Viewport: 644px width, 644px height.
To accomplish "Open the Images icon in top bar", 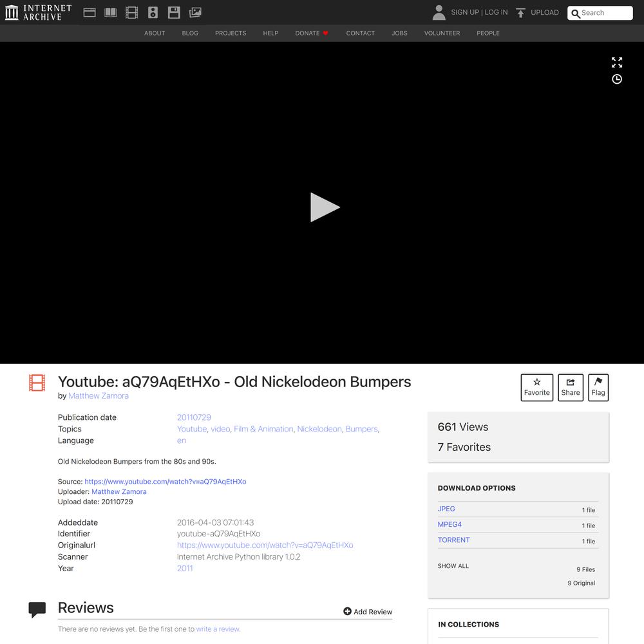I will (x=195, y=12).
